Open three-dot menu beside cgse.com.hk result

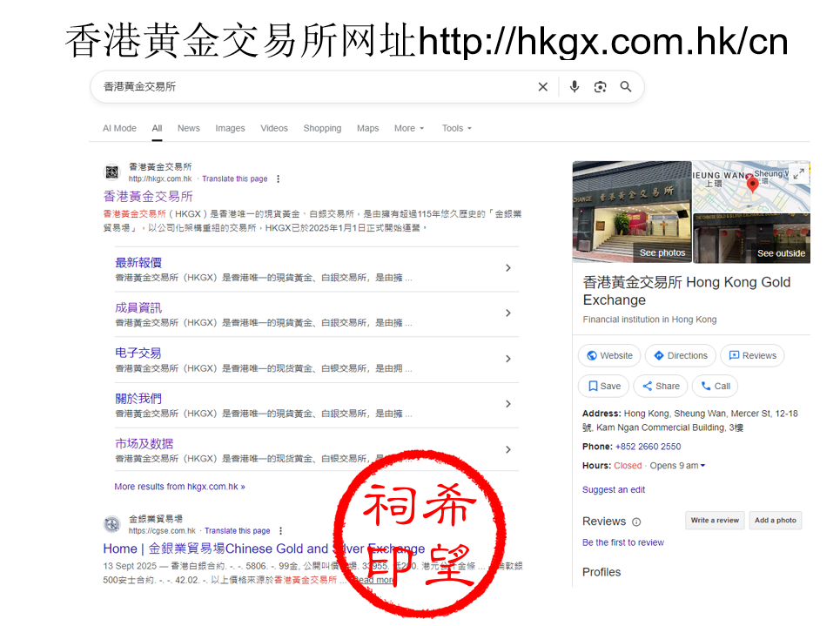(x=280, y=531)
